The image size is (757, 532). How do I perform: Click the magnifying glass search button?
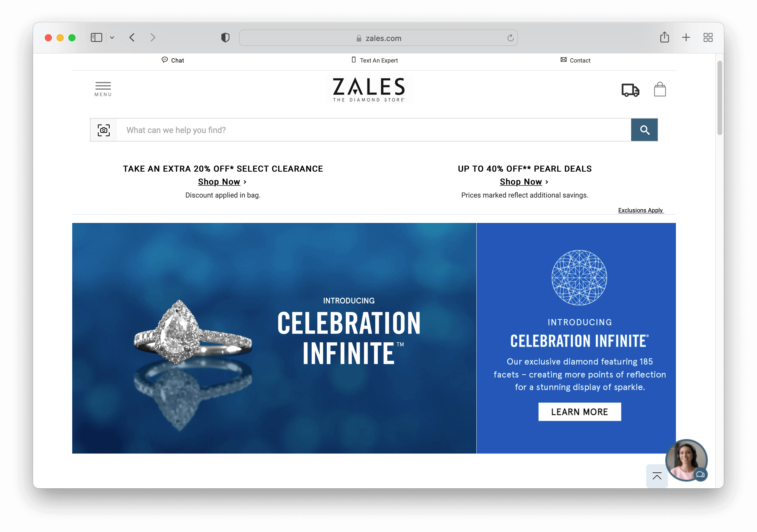[x=644, y=130]
